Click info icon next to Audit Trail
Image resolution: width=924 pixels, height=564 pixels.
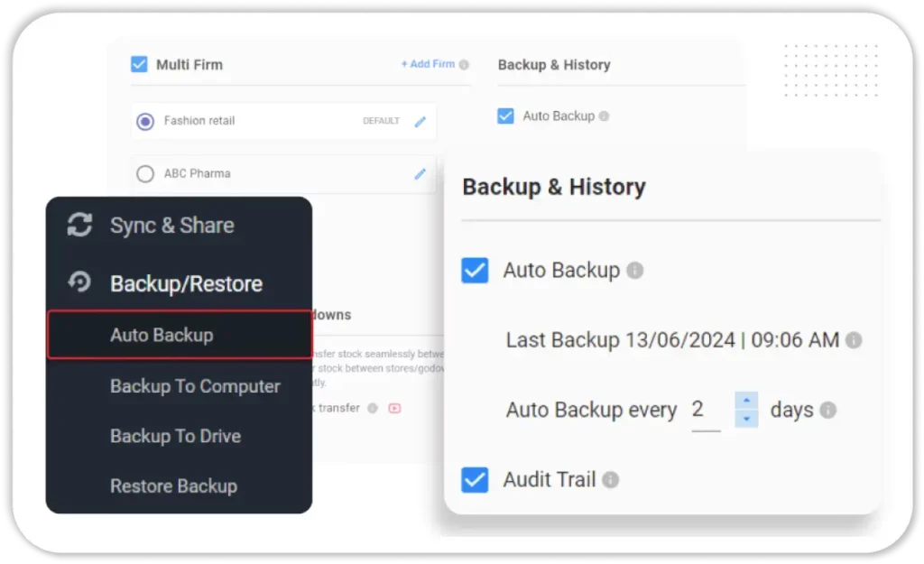(611, 480)
